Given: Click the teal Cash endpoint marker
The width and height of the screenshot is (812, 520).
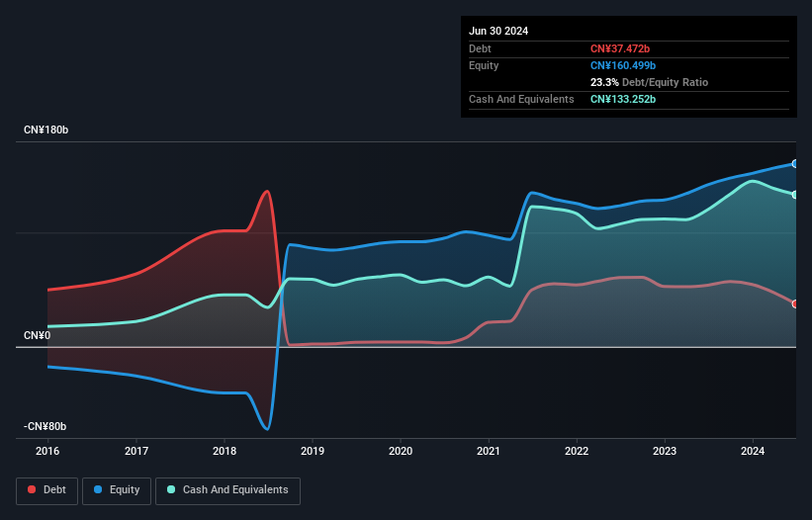Looking at the screenshot, I should coord(795,195).
